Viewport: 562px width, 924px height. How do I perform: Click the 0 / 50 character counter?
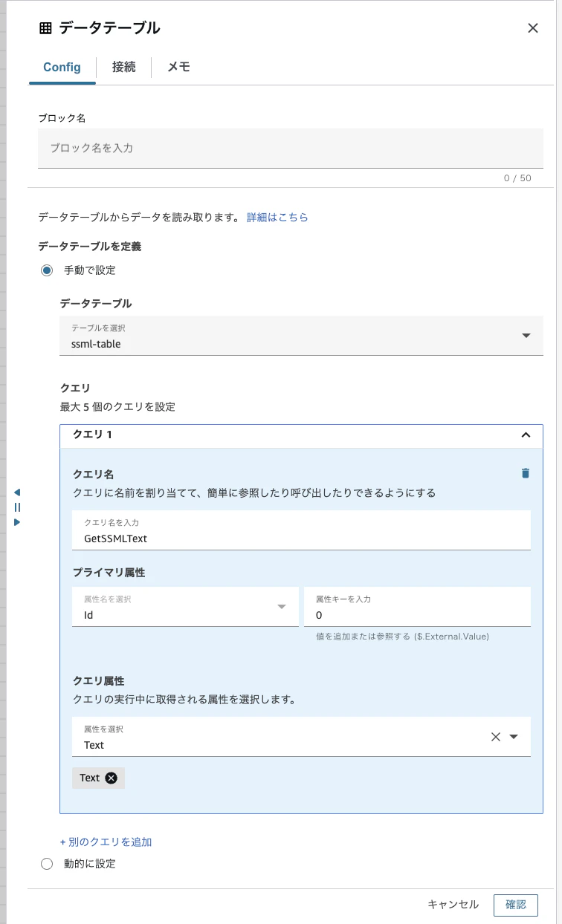[517, 178]
